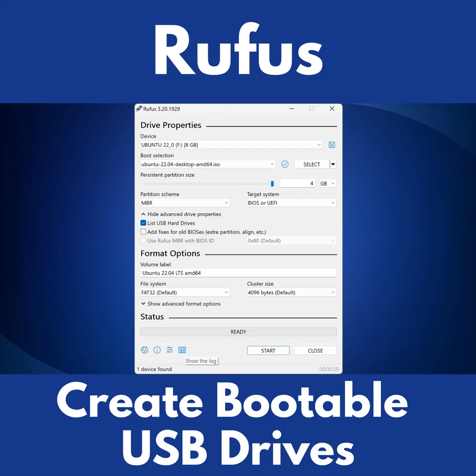
Task: Enable Add fixes for old BIOSes checkbox
Action: coord(143,232)
